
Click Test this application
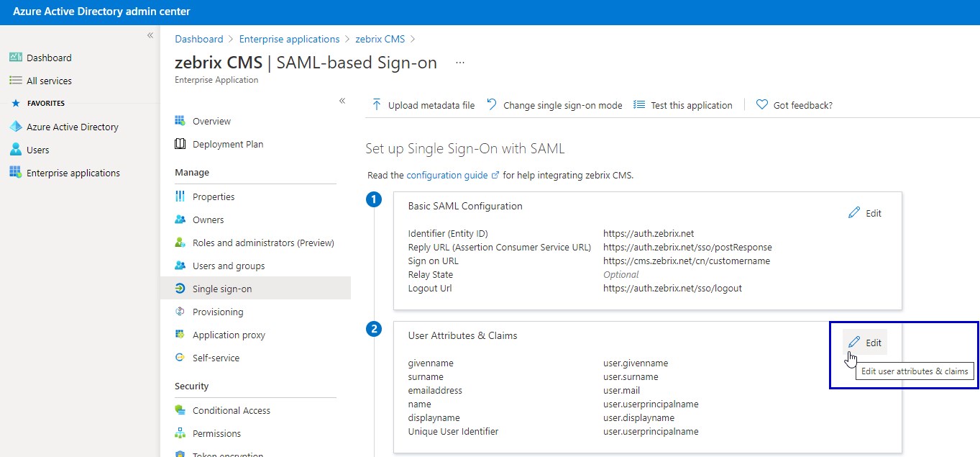pyautogui.click(x=683, y=105)
